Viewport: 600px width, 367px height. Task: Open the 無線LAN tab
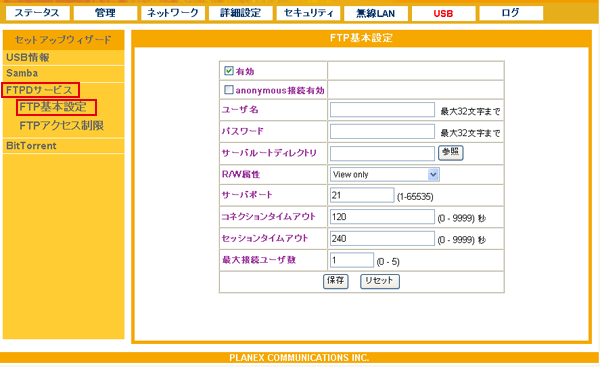click(376, 13)
